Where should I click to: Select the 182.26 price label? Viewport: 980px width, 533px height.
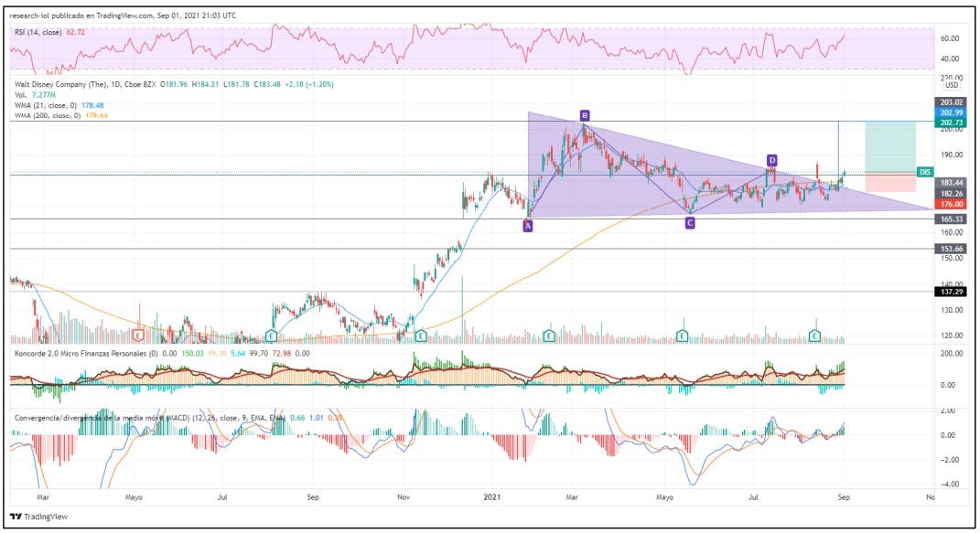coord(952,194)
